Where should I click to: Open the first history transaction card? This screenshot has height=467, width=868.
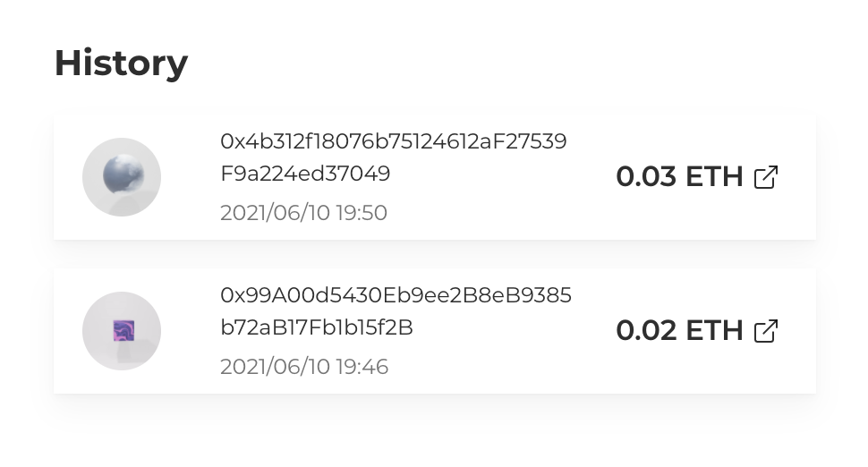(x=435, y=177)
